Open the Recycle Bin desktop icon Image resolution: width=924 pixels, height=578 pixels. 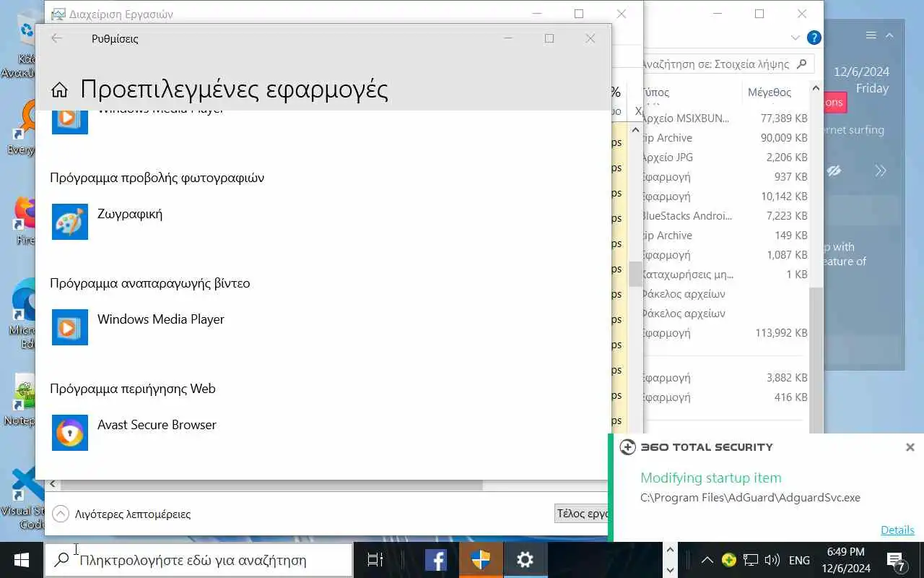[x=23, y=46]
